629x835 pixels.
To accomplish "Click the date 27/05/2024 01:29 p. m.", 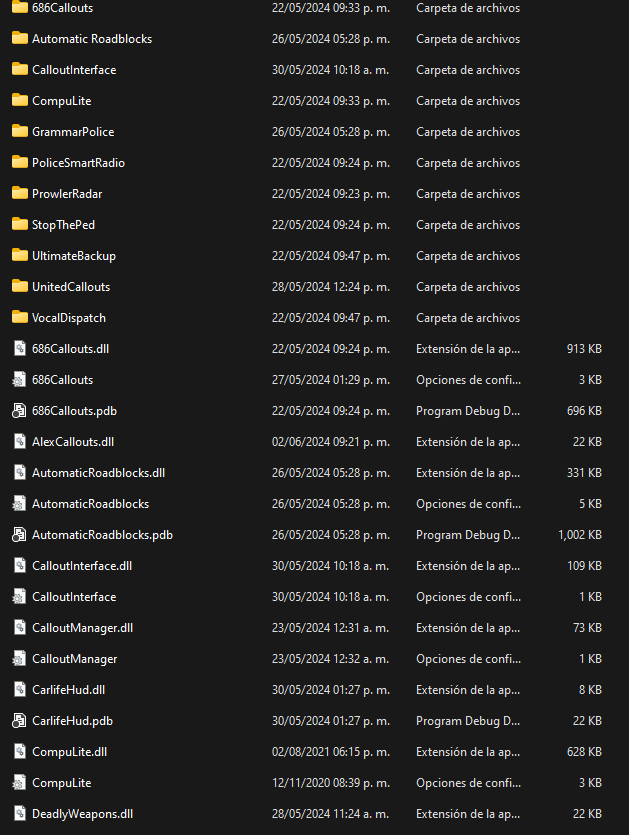I will point(331,380).
